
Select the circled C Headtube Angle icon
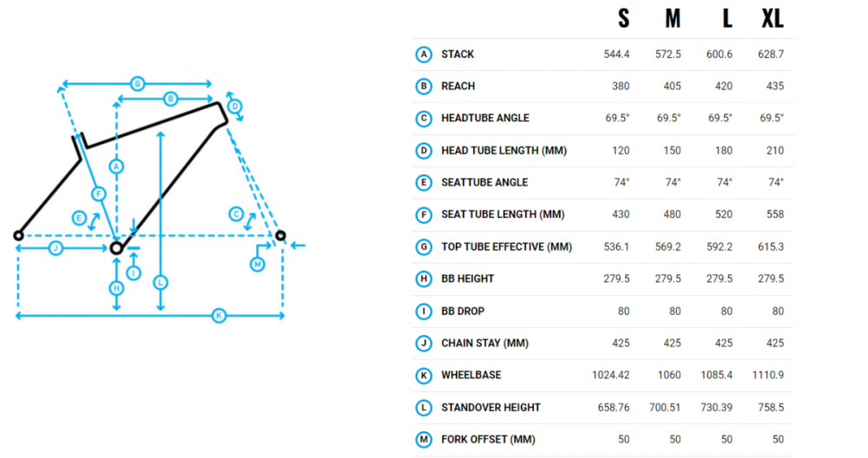coord(424,118)
